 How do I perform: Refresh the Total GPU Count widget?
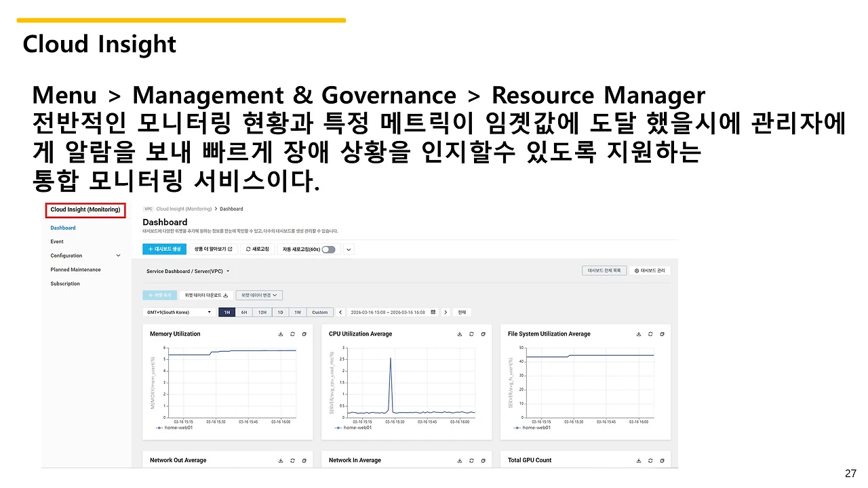650,460
